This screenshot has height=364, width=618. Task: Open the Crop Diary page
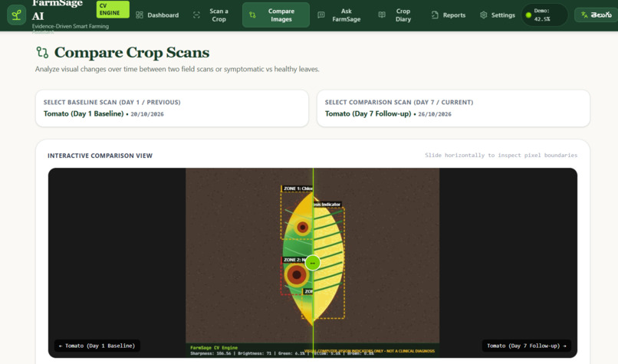(x=396, y=15)
